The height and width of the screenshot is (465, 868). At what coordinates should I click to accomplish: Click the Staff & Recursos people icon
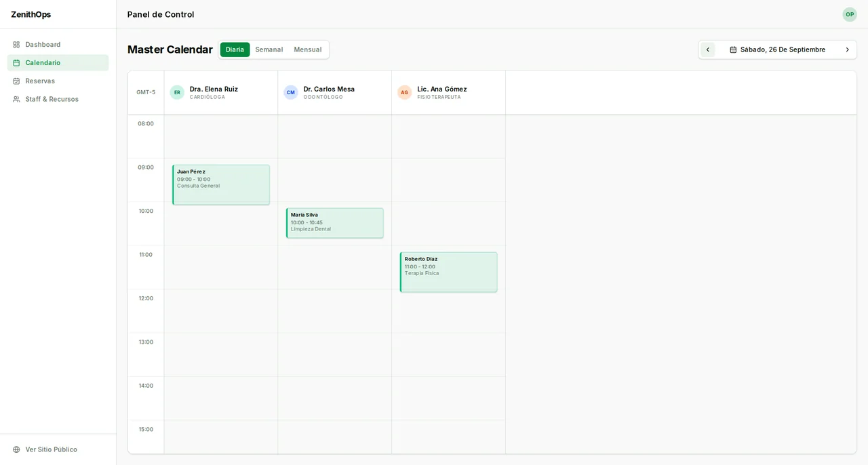16,99
